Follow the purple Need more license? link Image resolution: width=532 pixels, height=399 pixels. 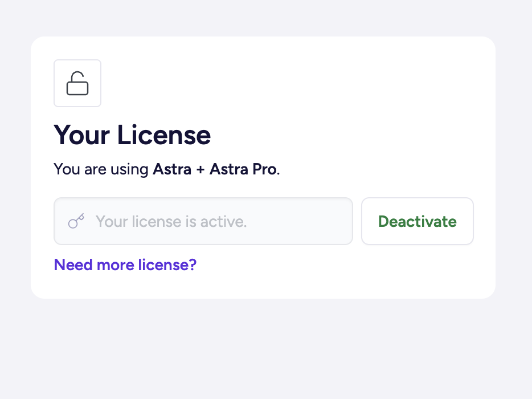pos(125,264)
